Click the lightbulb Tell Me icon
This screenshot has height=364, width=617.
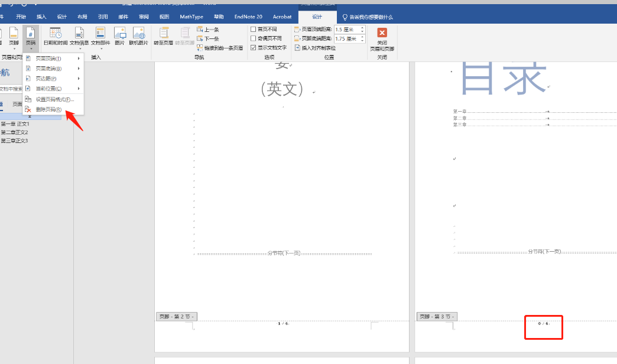[x=345, y=17]
